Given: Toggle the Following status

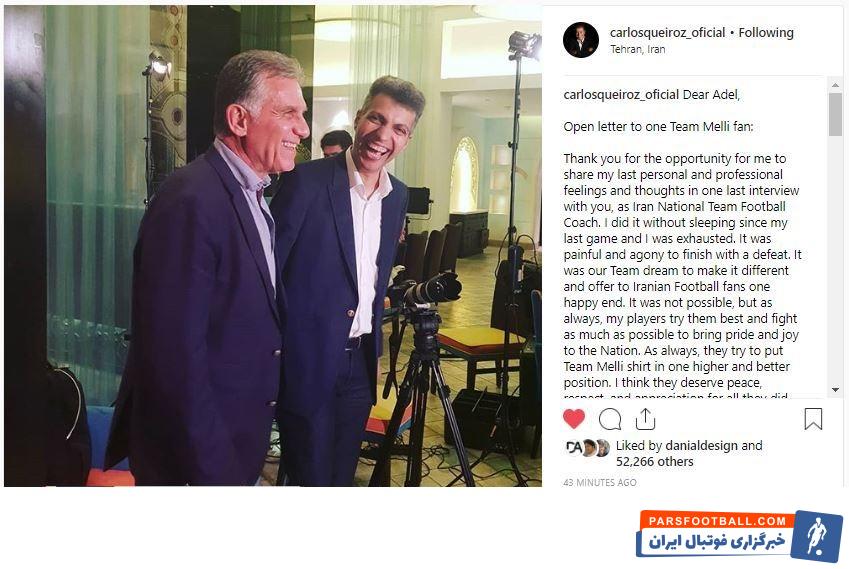Looking at the screenshot, I should click(x=766, y=32).
